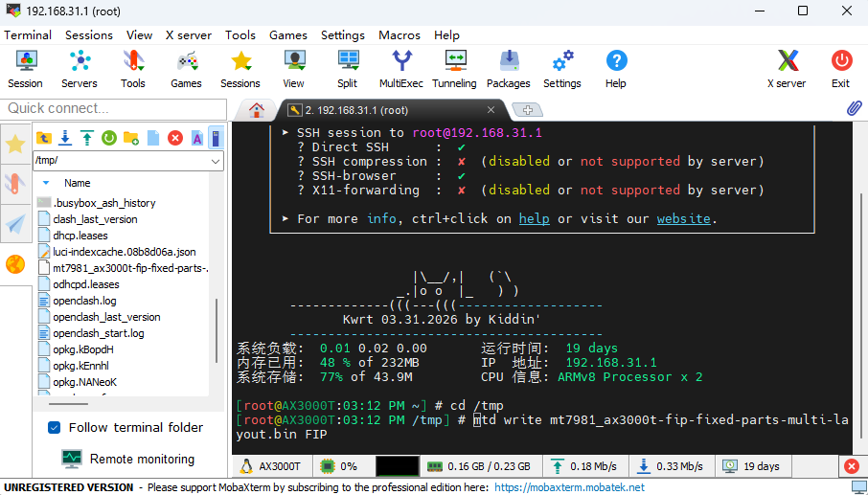The image size is (868, 495).
Task: Open the Tunneling toolbar button
Action: point(454,69)
